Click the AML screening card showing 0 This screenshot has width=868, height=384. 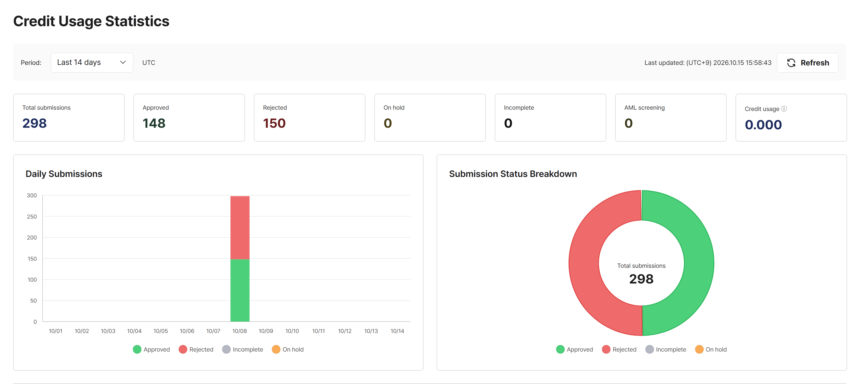click(671, 118)
